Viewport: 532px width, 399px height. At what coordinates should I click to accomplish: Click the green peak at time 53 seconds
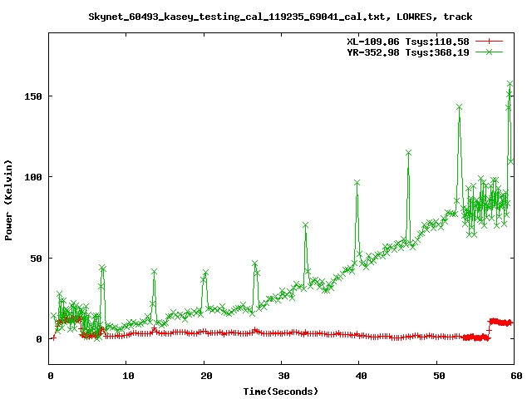(x=460, y=107)
